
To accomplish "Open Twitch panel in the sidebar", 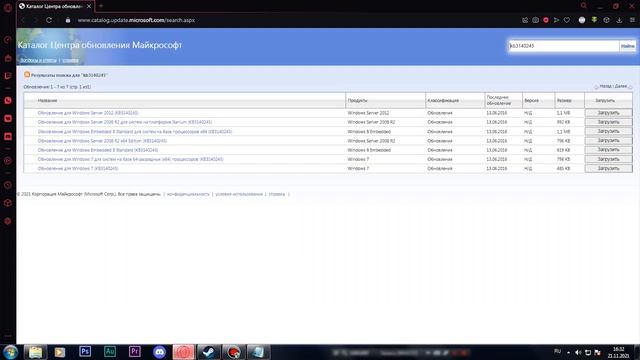I will click(x=8, y=76).
